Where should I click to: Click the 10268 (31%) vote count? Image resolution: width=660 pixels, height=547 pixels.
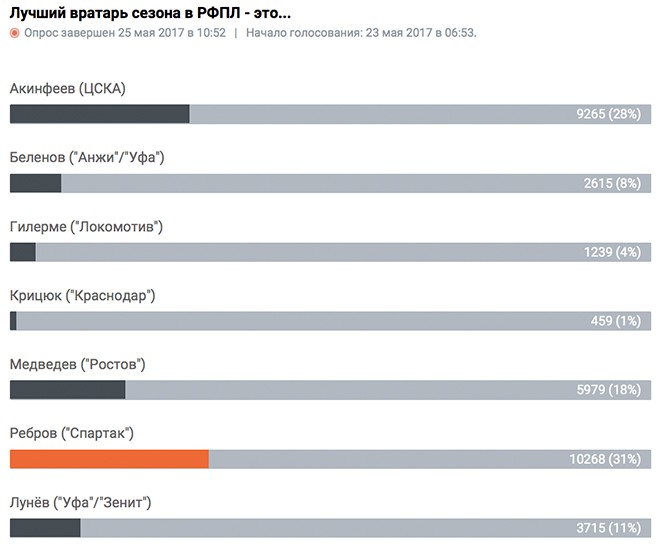pos(603,459)
